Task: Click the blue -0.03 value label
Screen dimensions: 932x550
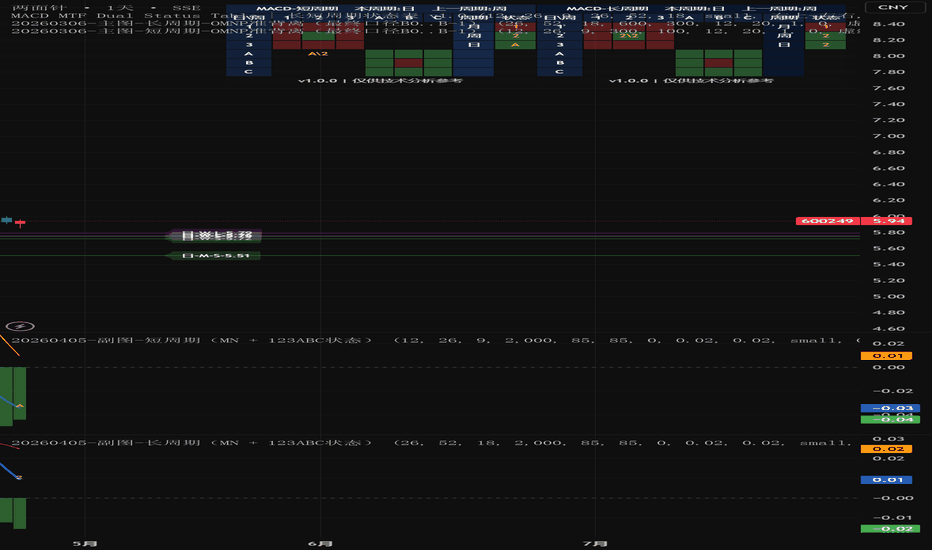Action: click(x=890, y=408)
